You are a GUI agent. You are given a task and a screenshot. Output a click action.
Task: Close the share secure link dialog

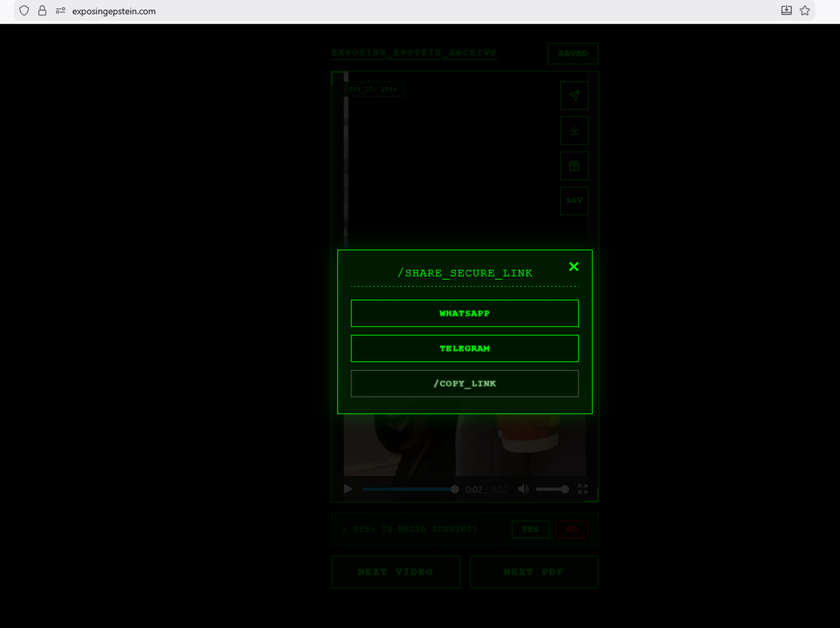pyautogui.click(x=574, y=267)
